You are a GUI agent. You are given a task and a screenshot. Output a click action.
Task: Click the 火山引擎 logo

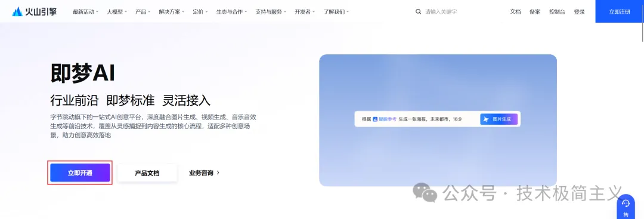tap(35, 11)
